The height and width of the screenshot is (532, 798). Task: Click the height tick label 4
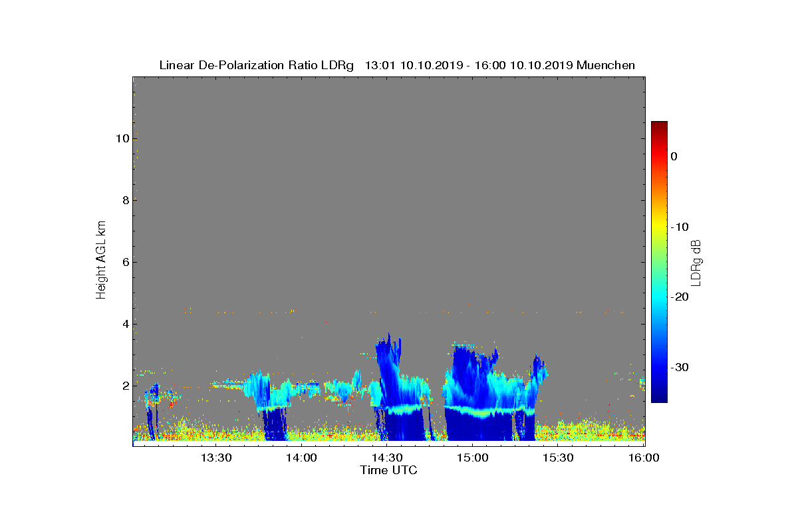click(124, 325)
